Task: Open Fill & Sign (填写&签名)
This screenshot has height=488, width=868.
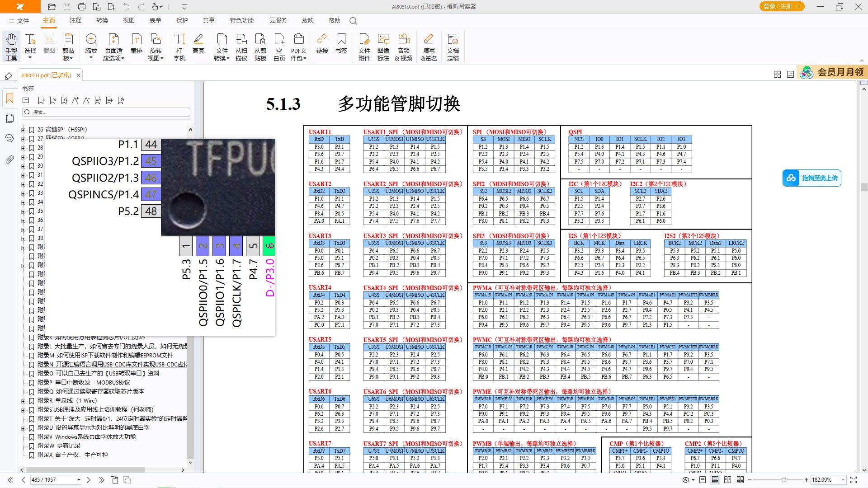Action: [429, 47]
